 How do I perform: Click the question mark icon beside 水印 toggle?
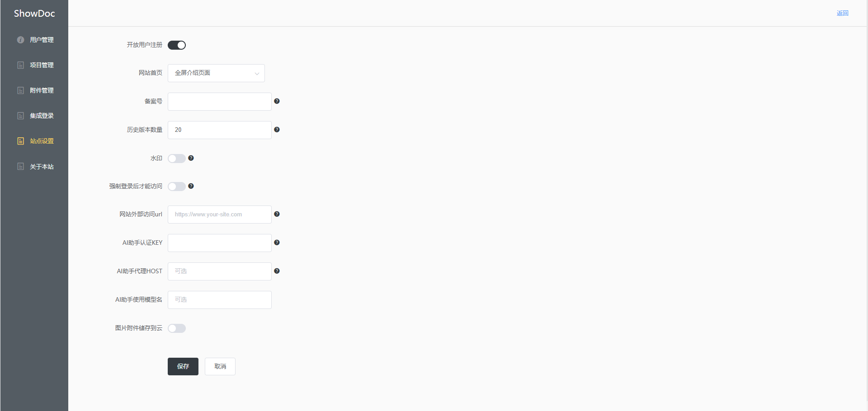click(x=191, y=158)
